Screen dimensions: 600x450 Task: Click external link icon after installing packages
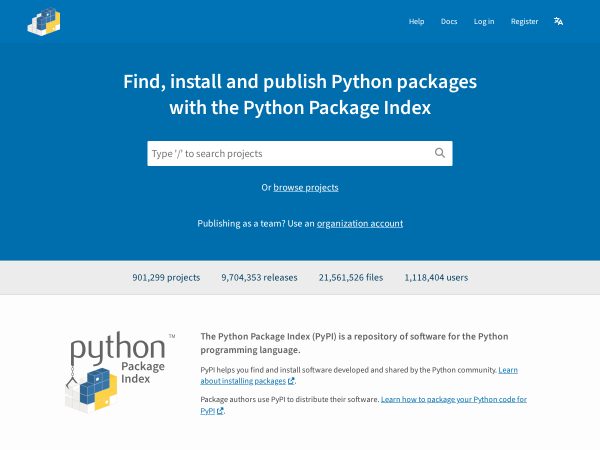click(x=291, y=381)
